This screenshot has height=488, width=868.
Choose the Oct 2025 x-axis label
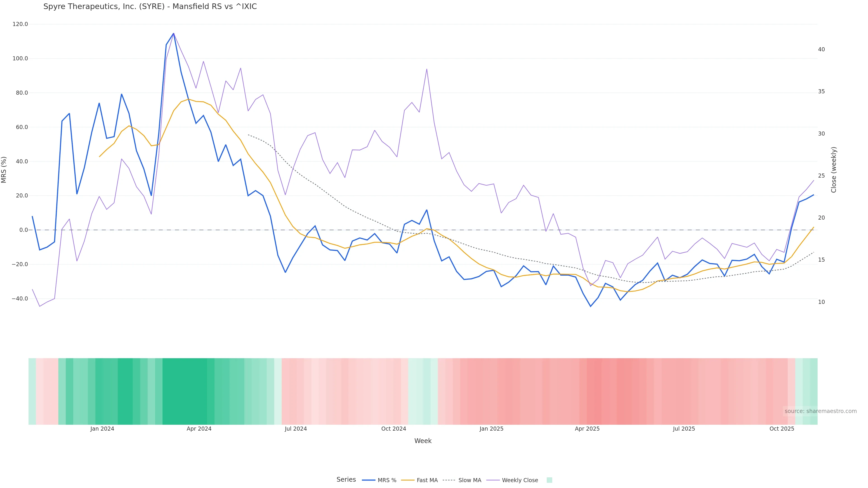pos(782,429)
